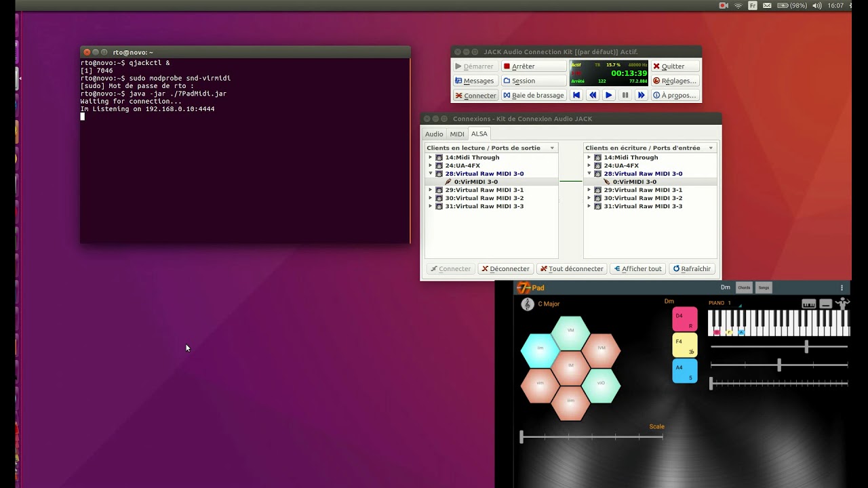Collapse 28:Virtual Raw MIDI 3-0 output client
The image size is (868, 488).
[x=430, y=174]
